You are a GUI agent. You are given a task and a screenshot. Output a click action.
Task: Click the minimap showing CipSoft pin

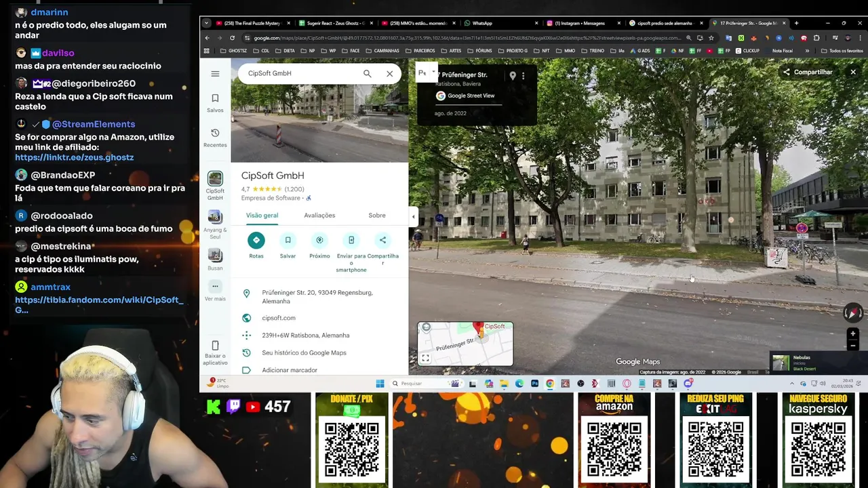(465, 344)
